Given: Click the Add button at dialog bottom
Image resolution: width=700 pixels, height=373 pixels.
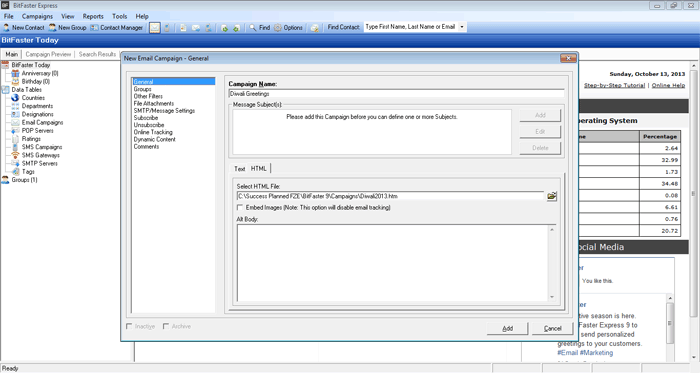Looking at the screenshot, I should [x=508, y=328].
